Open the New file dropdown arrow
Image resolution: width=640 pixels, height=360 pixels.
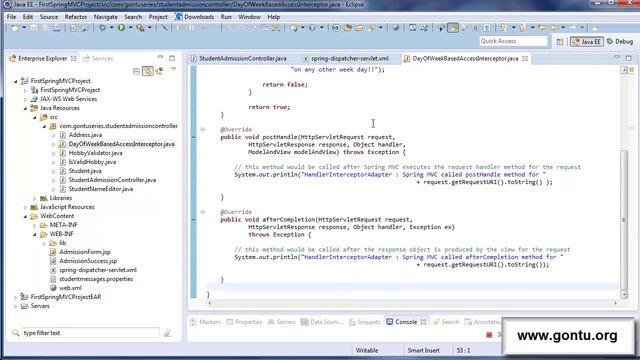point(24,28)
